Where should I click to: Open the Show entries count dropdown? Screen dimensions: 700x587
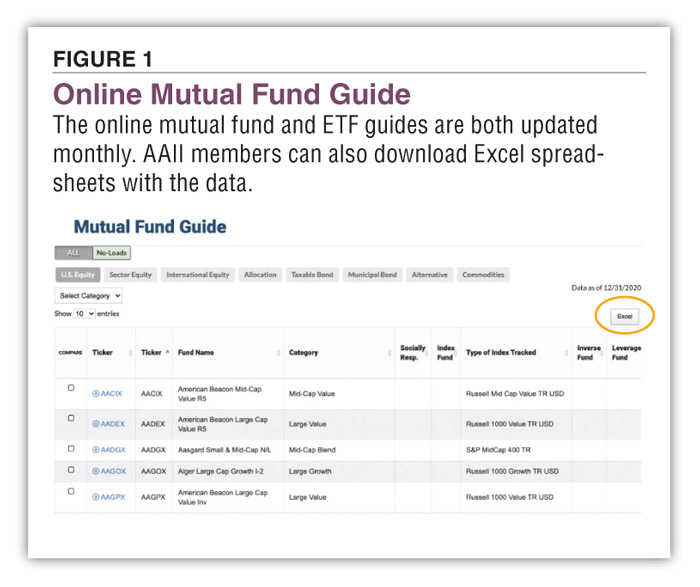(x=84, y=314)
